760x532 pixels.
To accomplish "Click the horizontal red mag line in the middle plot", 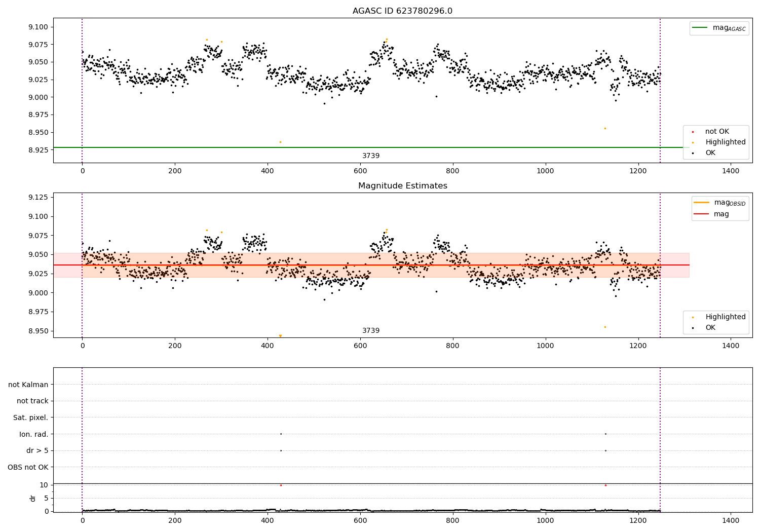I will 371,265.
